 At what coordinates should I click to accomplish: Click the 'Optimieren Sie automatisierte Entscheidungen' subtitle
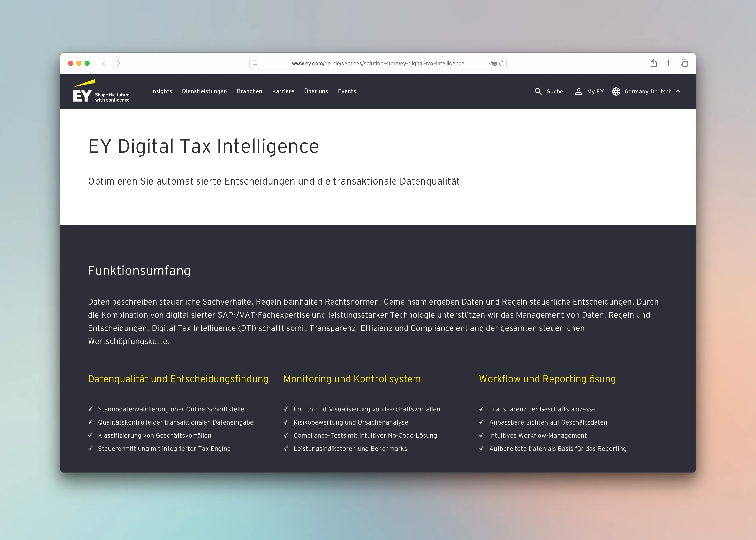tap(274, 182)
